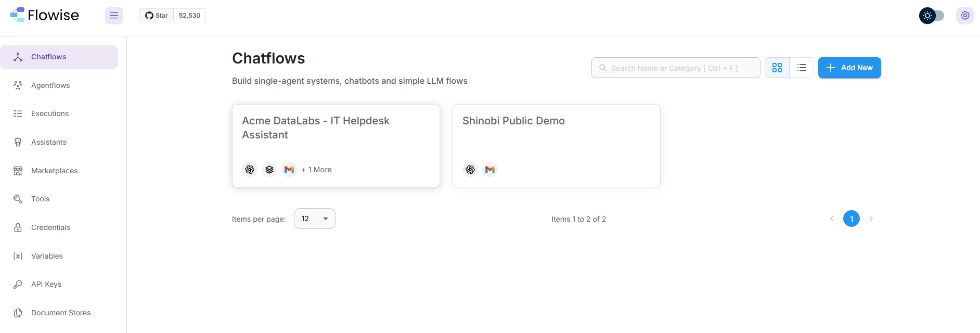Go to Executions in the sidebar
This screenshot has width=980, height=333.
pos(59,113)
